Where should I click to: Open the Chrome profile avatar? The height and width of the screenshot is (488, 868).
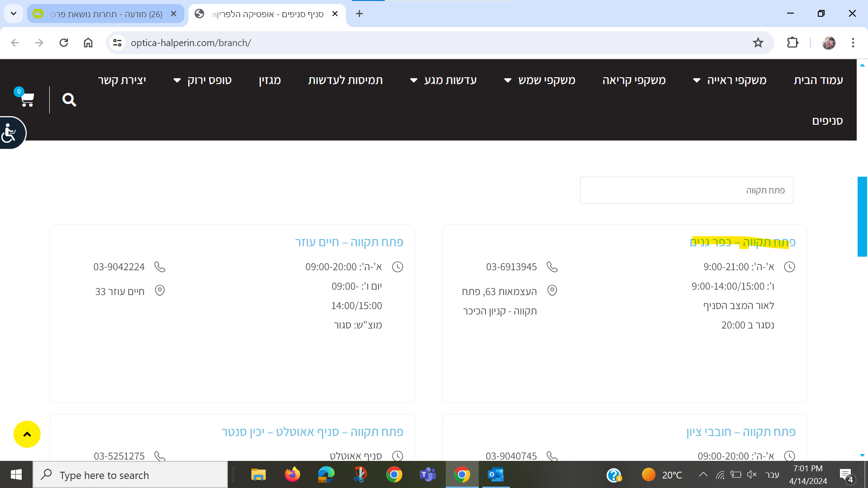click(829, 42)
